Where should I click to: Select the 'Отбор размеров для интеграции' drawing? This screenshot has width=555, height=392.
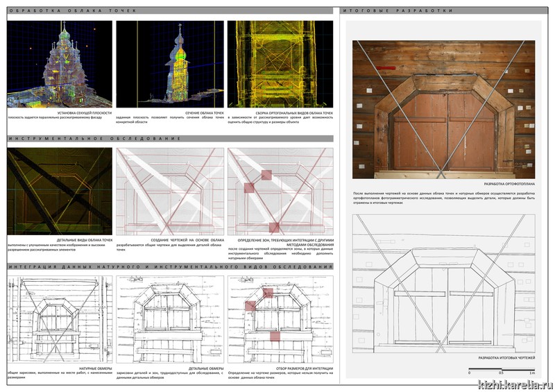pyautogui.click(x=280, y=318)
